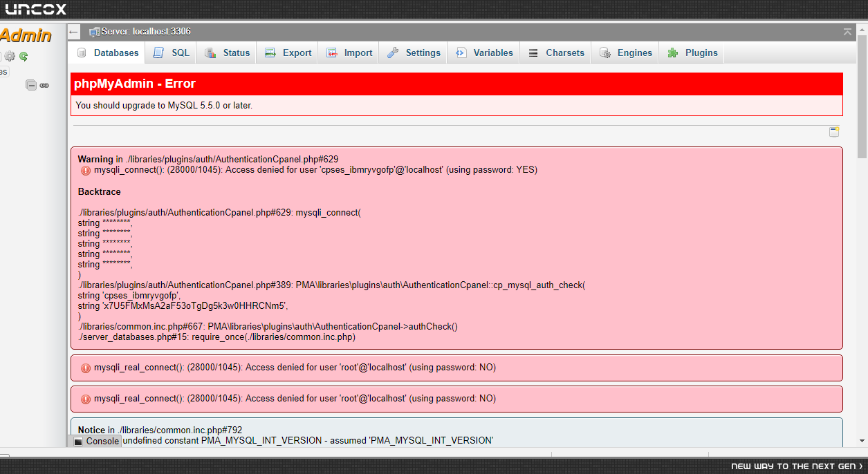Open the Settings tab
This screenshot has height=474, width=868.
[414, 53]
